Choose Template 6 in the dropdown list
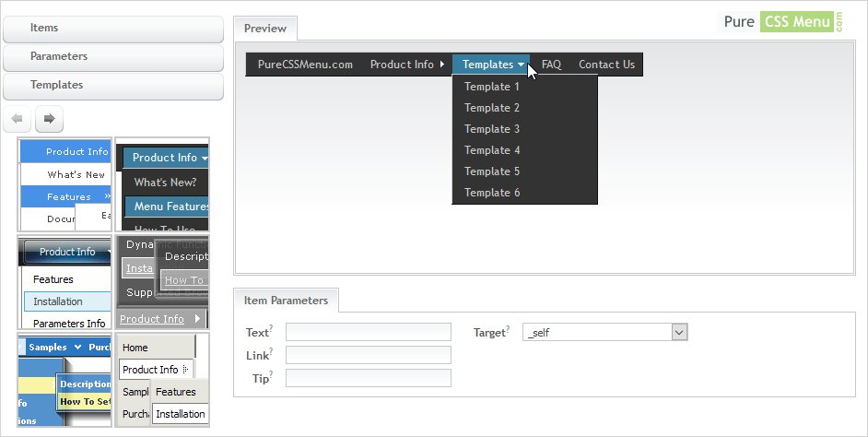The image size is (868, 437). point(492,193)
